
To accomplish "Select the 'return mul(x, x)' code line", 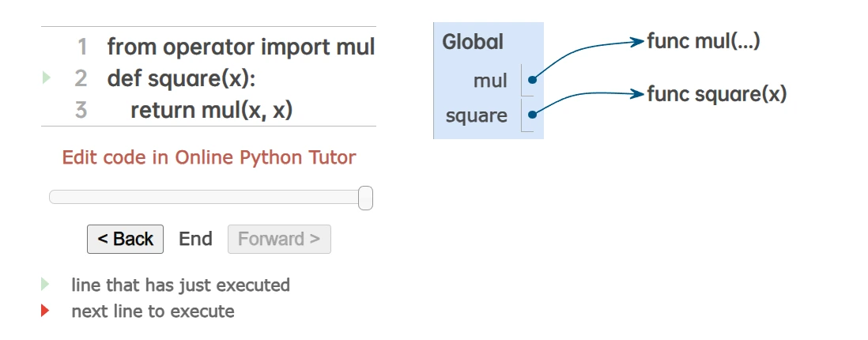I will coord(211,110).
